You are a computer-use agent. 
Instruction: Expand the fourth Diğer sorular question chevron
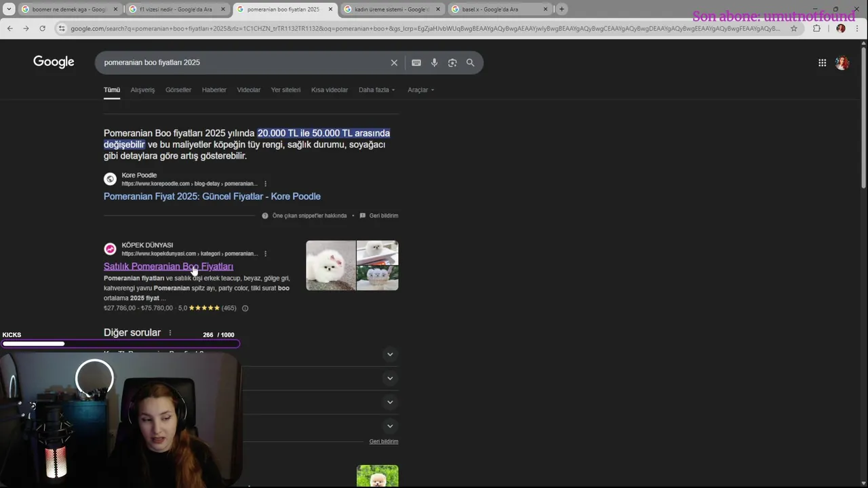pos(390,426)
